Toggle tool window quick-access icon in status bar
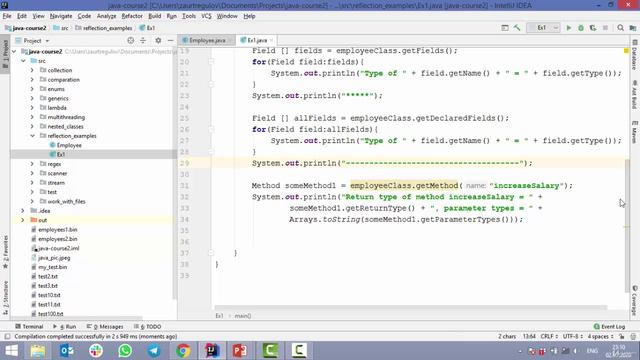The image size is (640, 360). 7,337
